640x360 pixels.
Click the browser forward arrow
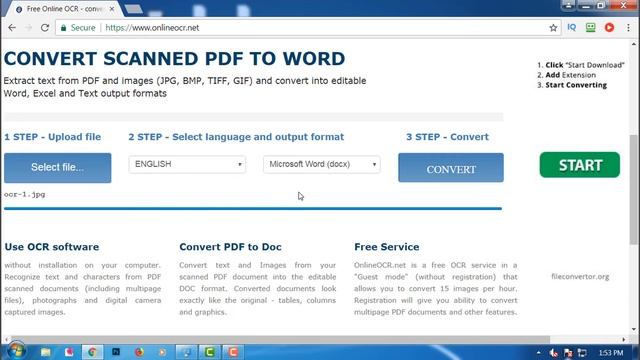[28, 28]
